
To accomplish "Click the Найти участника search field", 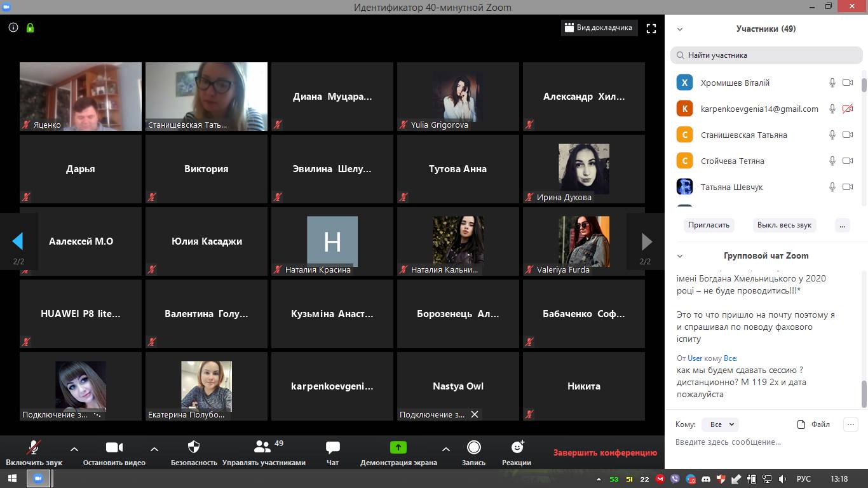I will pos(766,55).
